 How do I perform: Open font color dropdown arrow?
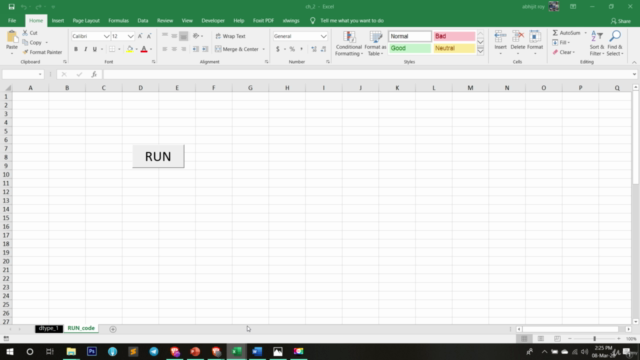[x=151, y=49]
